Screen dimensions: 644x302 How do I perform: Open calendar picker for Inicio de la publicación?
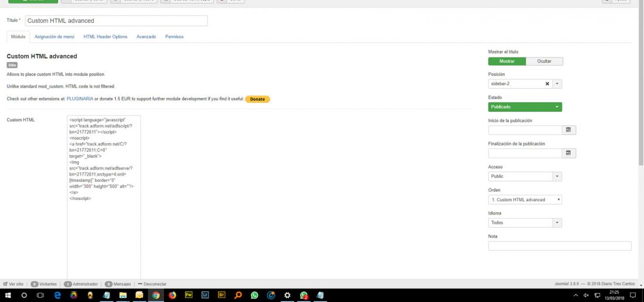point(569,130)
